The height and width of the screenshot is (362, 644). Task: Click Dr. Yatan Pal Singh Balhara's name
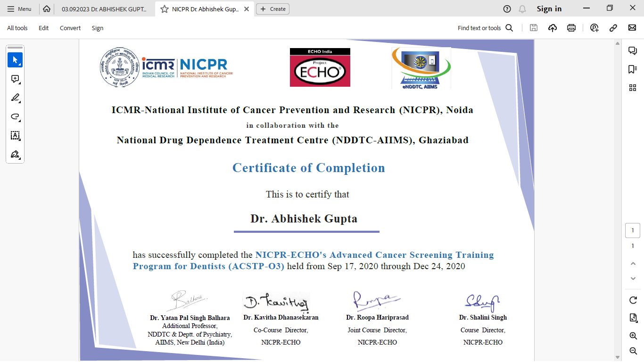(x=190, y=318)
